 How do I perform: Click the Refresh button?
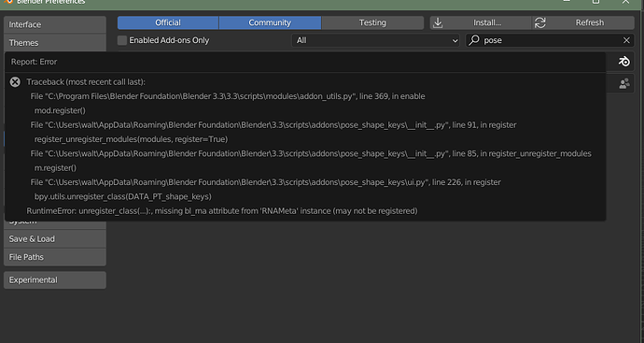(x=583, y=22)
